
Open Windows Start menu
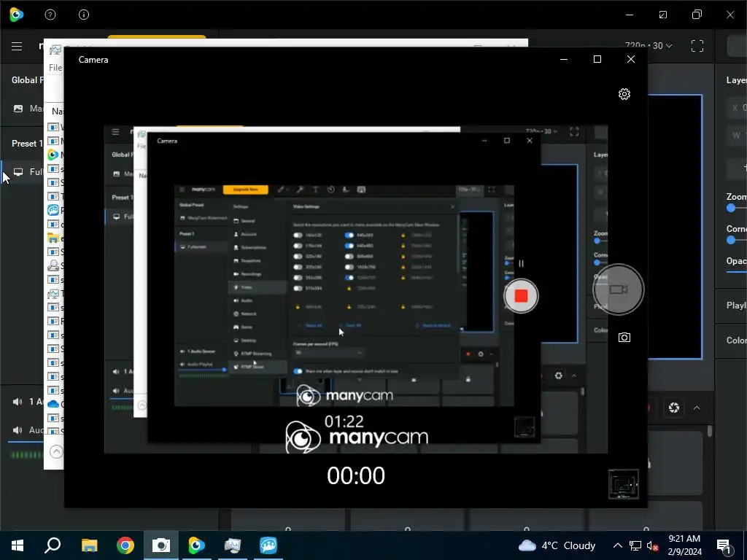click(18, 545)
